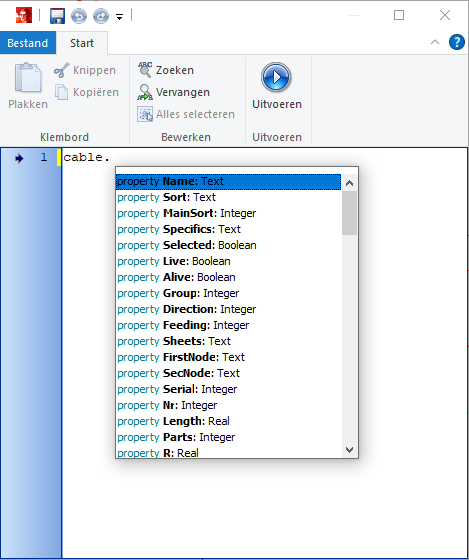Open the Bestand menu tab
This screenshot has height=560, width=469.
tap(28, 43)
